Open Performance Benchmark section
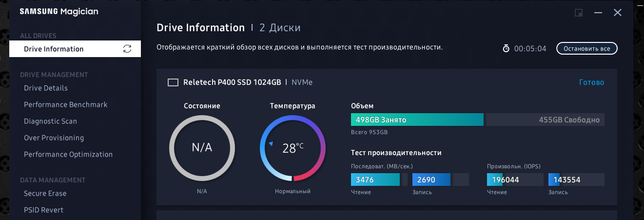644x220 pixels. tap(66, 105)
